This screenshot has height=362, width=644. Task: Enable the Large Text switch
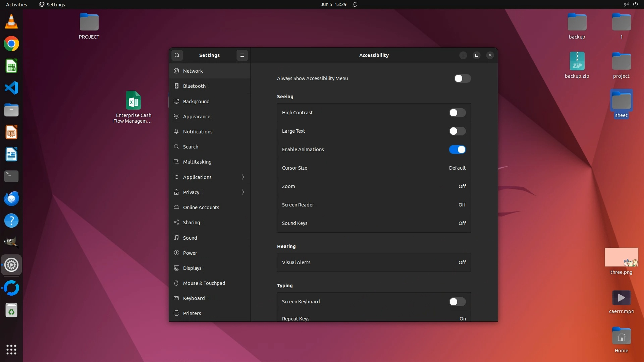pos(457,131)
